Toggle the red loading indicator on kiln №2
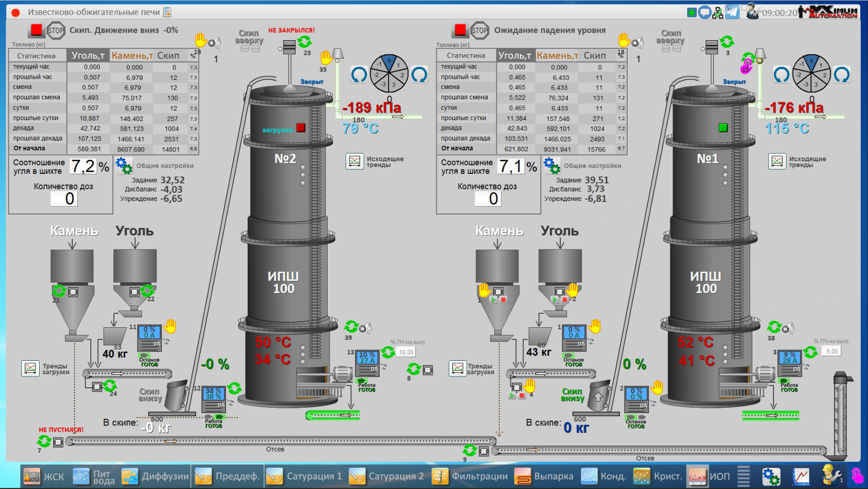The height and width of the screenshot is (489, 868). [301, 128]
